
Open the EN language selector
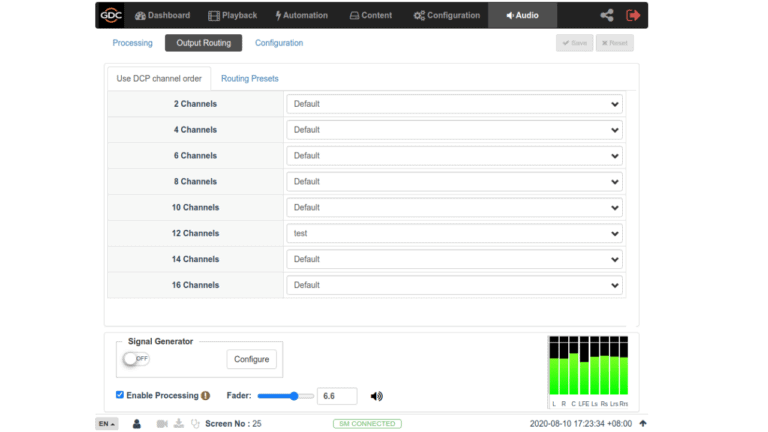coord(106,424)
